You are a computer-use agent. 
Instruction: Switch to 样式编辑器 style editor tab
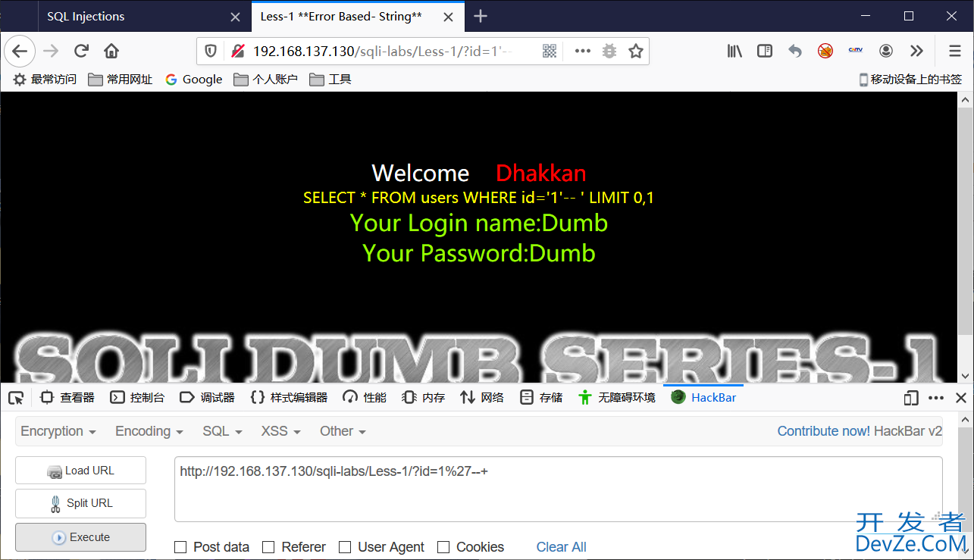289,398
